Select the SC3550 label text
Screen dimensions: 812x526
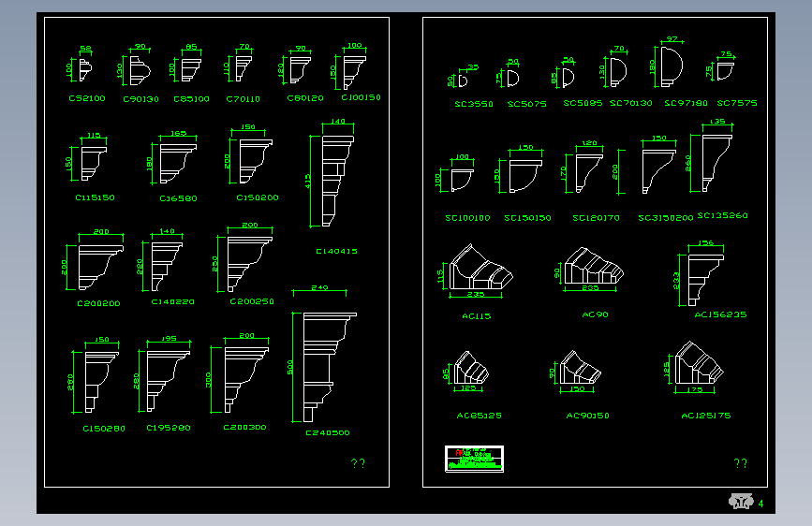pos(474,104)
